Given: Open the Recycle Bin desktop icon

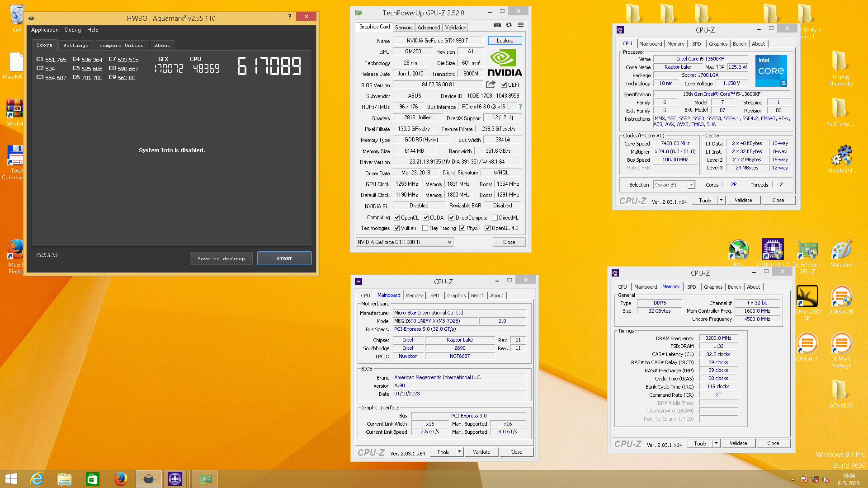Looking at the screenshot, I should point(16,17).
